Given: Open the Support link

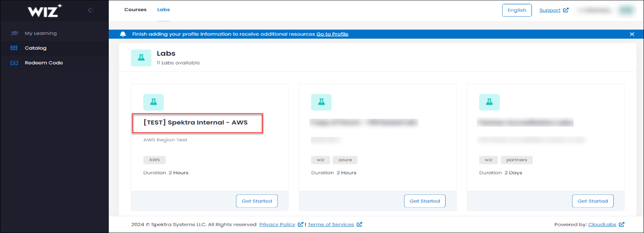Looking at the screenshot, I should click(550, 10).
